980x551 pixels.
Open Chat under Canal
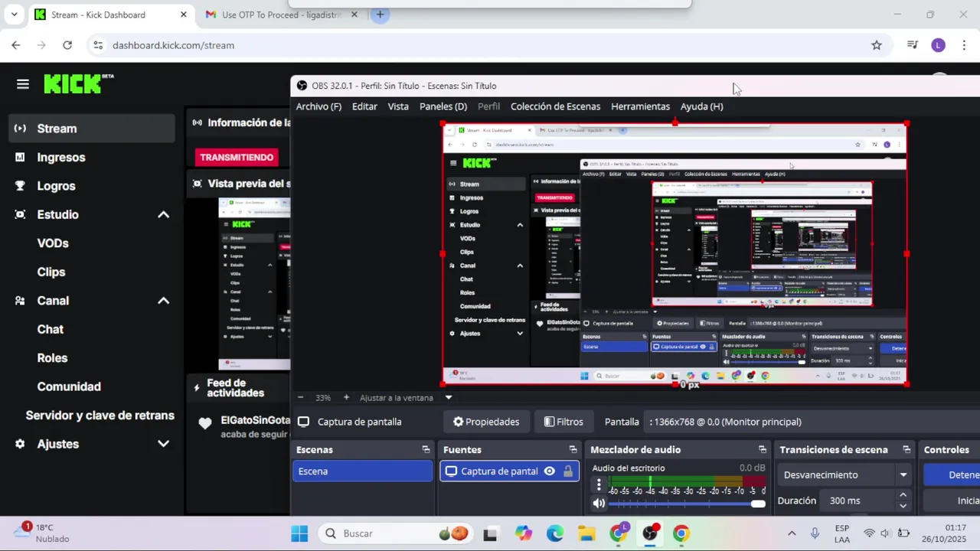click(51, 329)
